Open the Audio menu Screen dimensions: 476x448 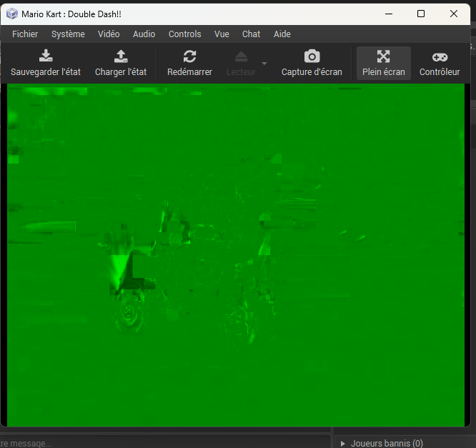tap(144, 34)
